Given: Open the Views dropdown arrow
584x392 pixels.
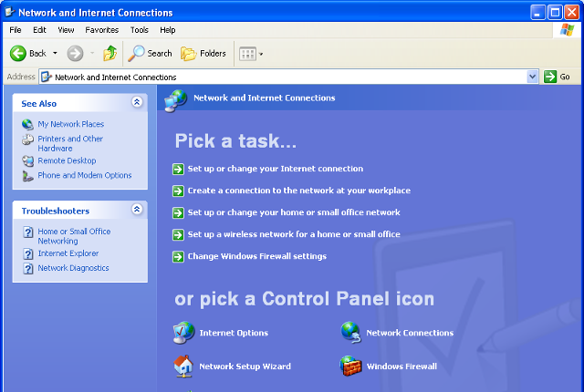Looking at the screenshot, I should [x=261, y=55].
